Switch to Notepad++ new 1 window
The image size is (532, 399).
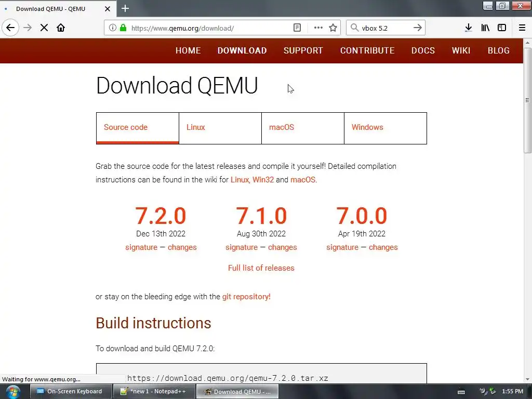(154, 391)
